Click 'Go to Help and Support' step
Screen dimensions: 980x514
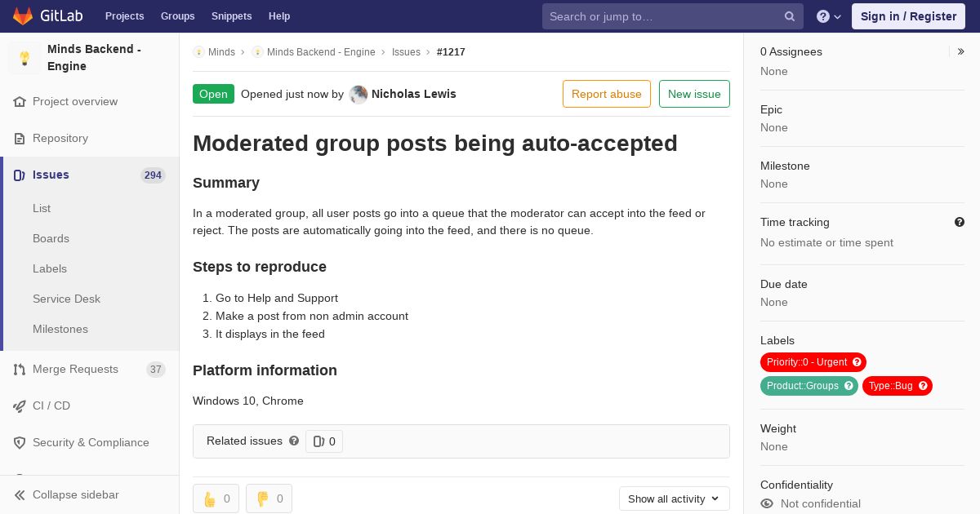coord(277,299)
